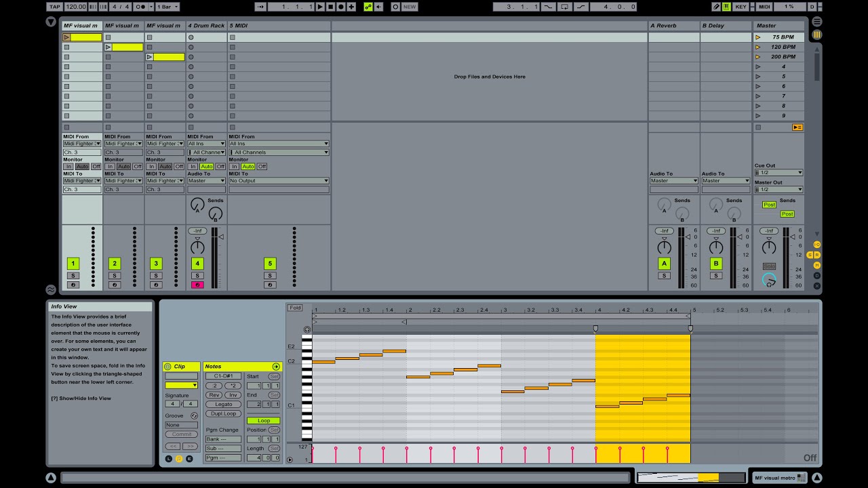The width and height of the screenshot is (868, 488).
Task: Toggle Clip activator icon in Clip box
Action: tap(168, 367)
